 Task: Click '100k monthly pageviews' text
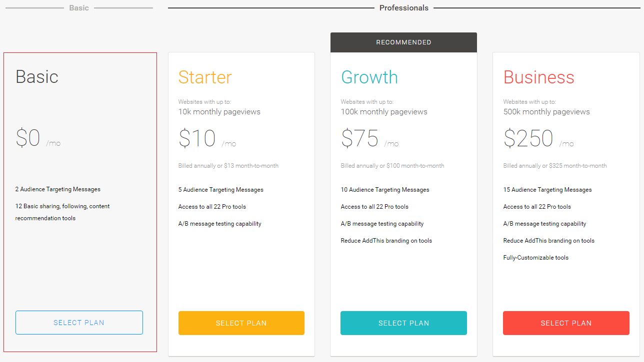(x=384, y=112)
